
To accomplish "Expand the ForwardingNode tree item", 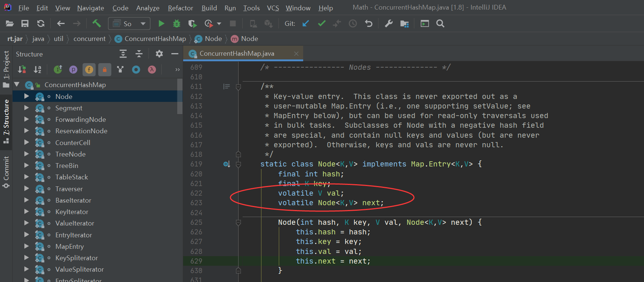I will coord(27,119).
